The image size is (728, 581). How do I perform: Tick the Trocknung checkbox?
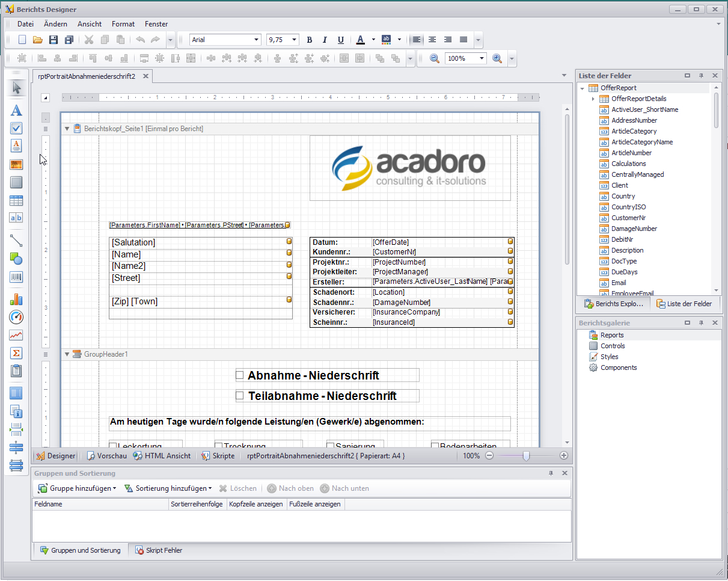click(x=219, y=446)
